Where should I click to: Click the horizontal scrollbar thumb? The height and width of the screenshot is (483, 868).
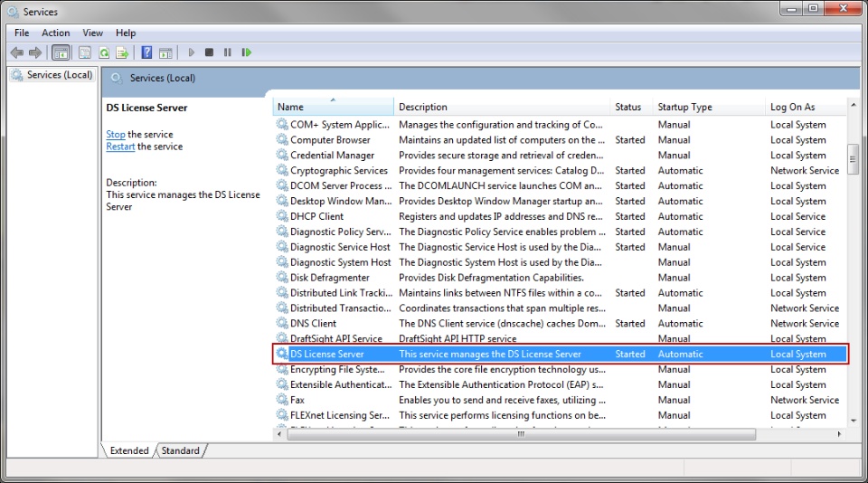[x=521, y=434]
